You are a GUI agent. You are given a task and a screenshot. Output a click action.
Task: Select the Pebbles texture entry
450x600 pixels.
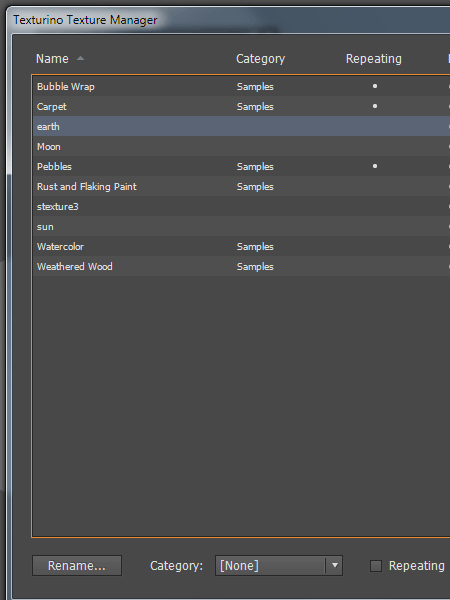pyautogui.click(x=241, y=166)
